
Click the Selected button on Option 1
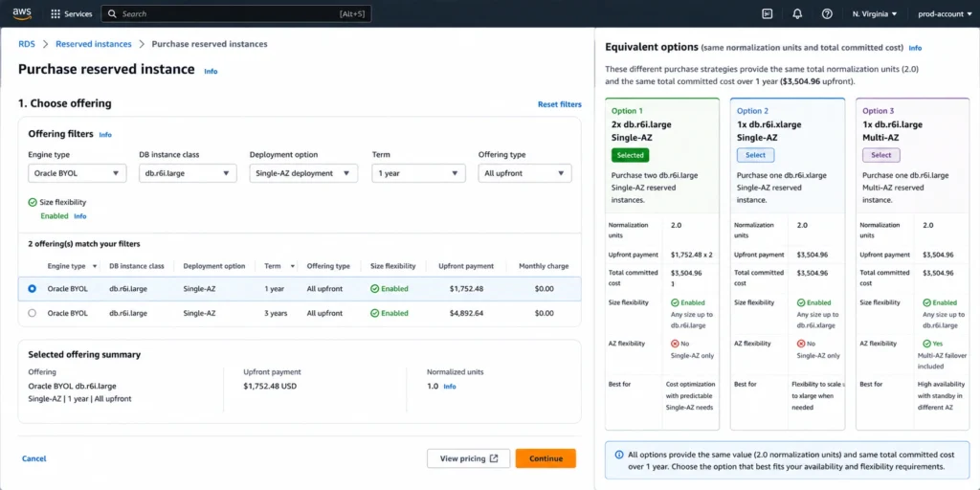point(630,155)
